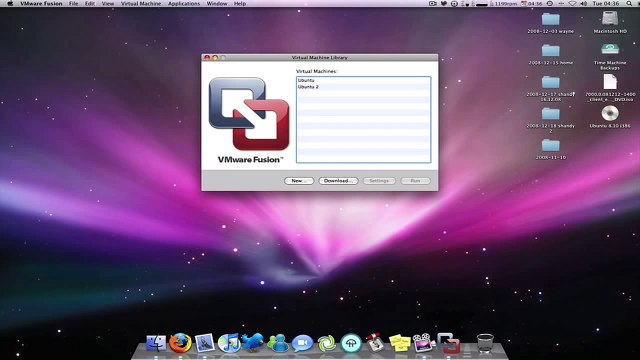Viewport: 640px width, 360px height.
Task: Open the Apple menu
Action: (10, 3)
